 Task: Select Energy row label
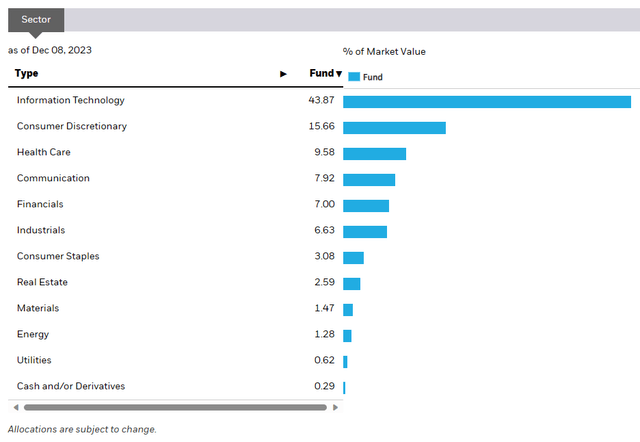point(33,334)
